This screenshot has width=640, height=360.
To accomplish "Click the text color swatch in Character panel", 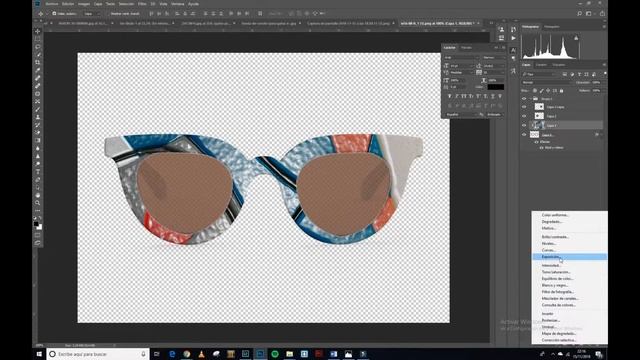I will click(x=496, y=87).
